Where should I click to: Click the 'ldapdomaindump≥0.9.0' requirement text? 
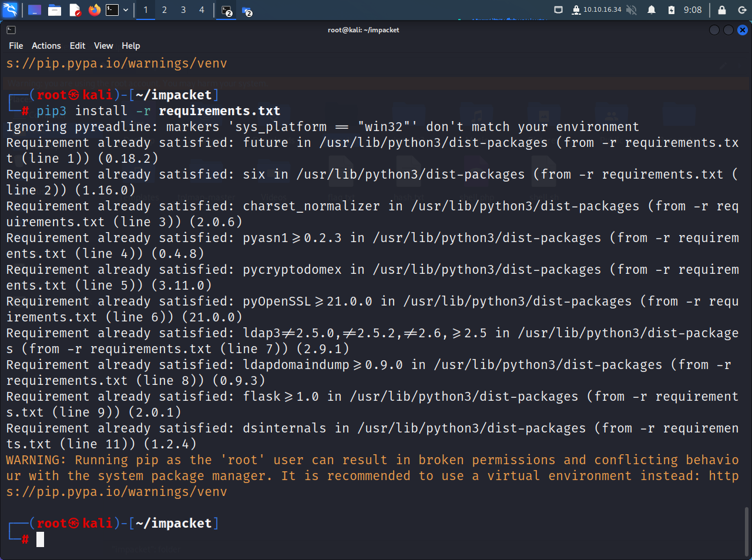pos(323,365)
